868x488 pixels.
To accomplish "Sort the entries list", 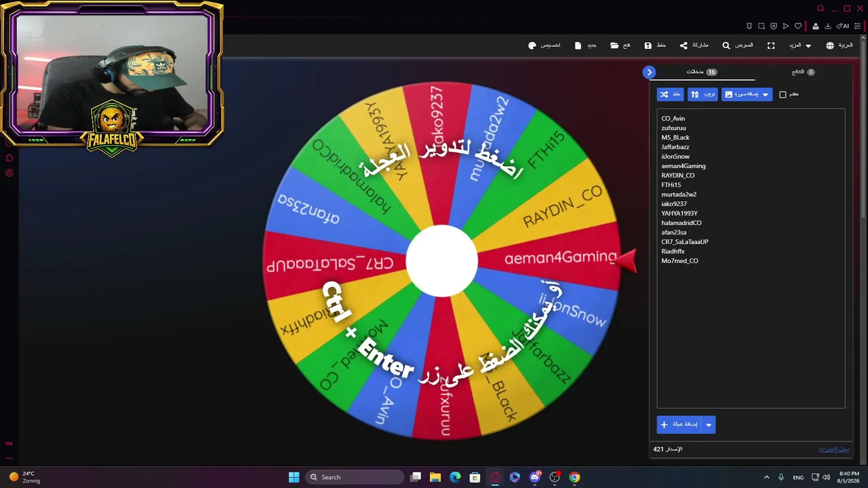I will click(x=703, y=95).
